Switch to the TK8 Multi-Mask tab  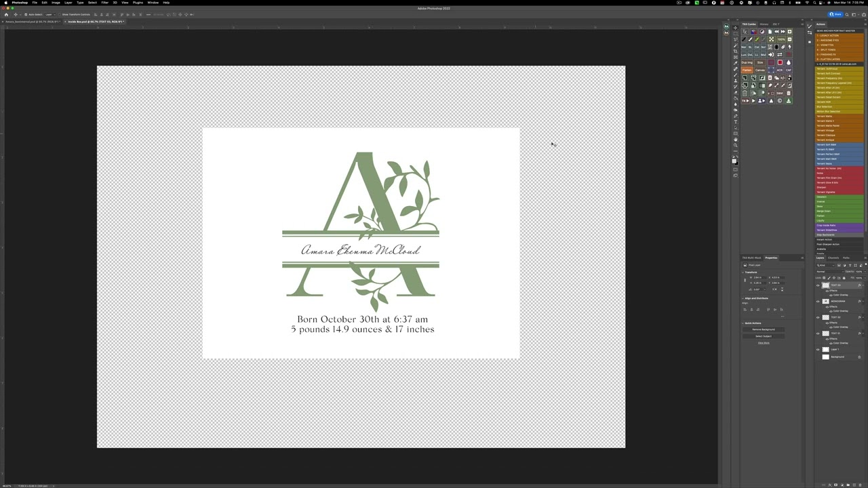tap(751, 258)
